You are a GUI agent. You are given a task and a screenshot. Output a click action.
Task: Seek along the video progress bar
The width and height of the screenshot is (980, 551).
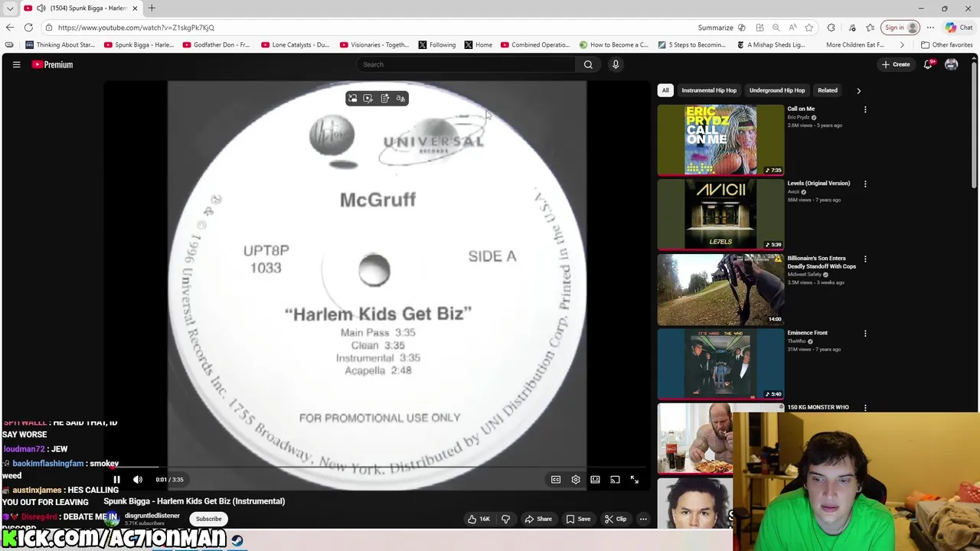tap(377, 466)
